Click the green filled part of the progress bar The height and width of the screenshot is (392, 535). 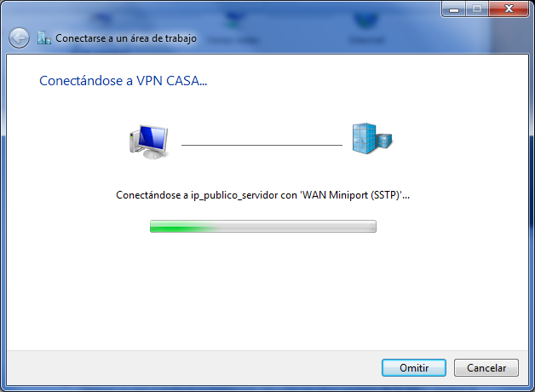coord(182,226)
